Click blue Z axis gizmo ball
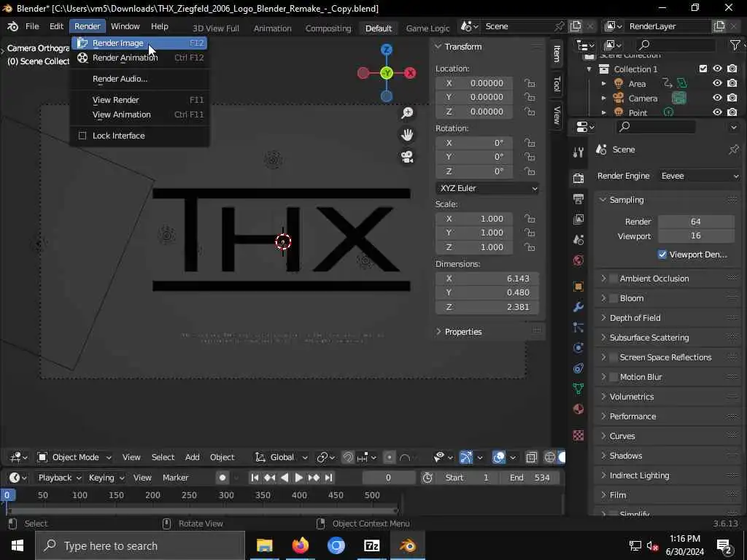The image size is (747, 560). pyautogui.click(x=387, y=50)
